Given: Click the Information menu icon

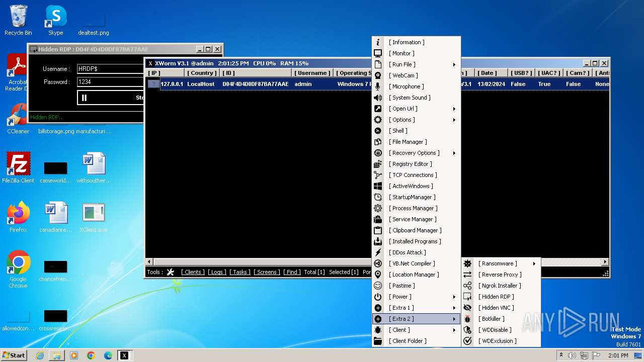Looking at the screenshot, I should [x=378, y=42].
